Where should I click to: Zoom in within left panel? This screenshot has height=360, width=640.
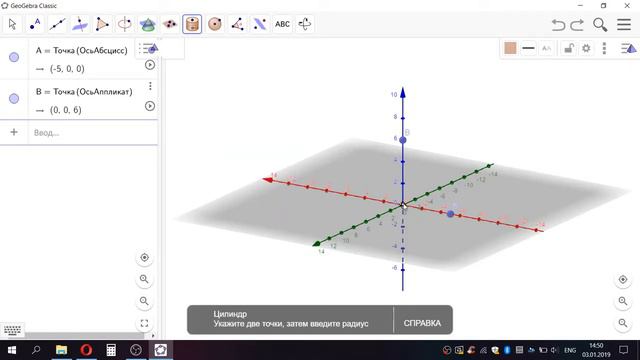pos(144,279)
